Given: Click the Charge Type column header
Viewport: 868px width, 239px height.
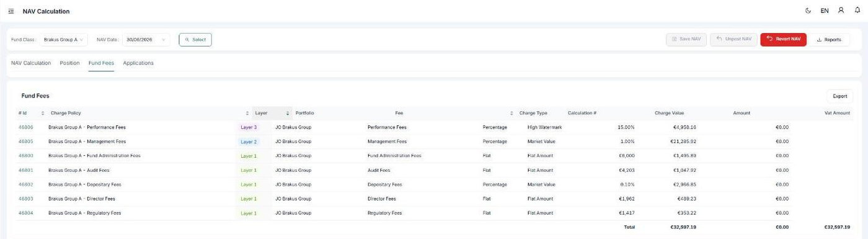Looking at the screenshot, I should [533, 113].
